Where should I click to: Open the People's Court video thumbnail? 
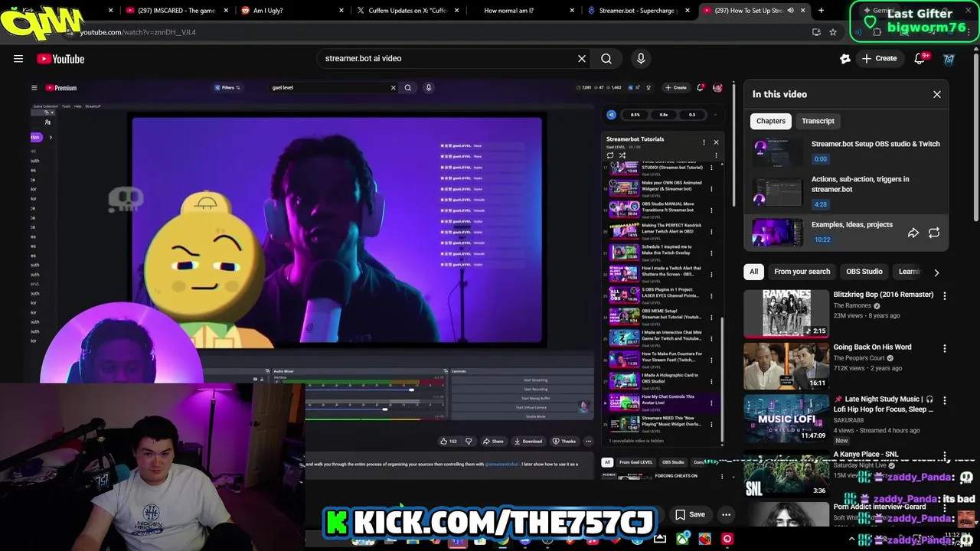786,366
